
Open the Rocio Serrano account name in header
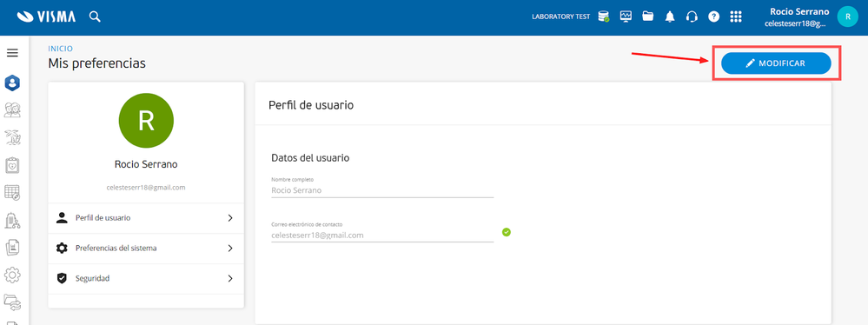point(799,11)
